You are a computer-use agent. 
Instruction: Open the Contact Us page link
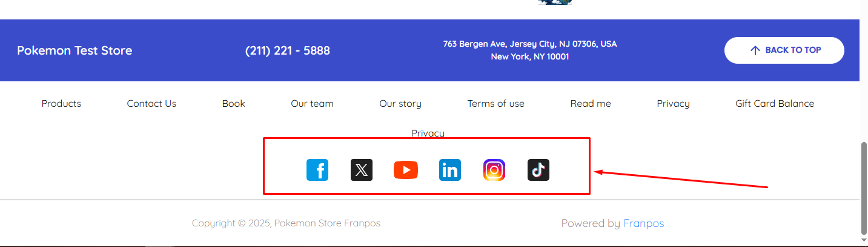(x=151, y=104)
